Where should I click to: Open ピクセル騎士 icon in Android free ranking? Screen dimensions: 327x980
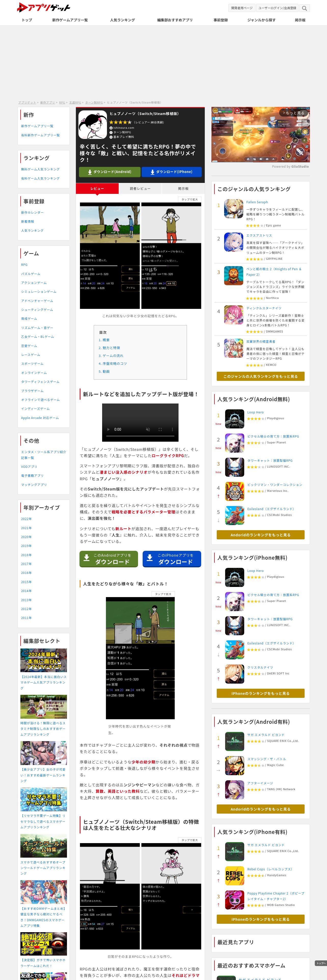[x=235, y=443]
